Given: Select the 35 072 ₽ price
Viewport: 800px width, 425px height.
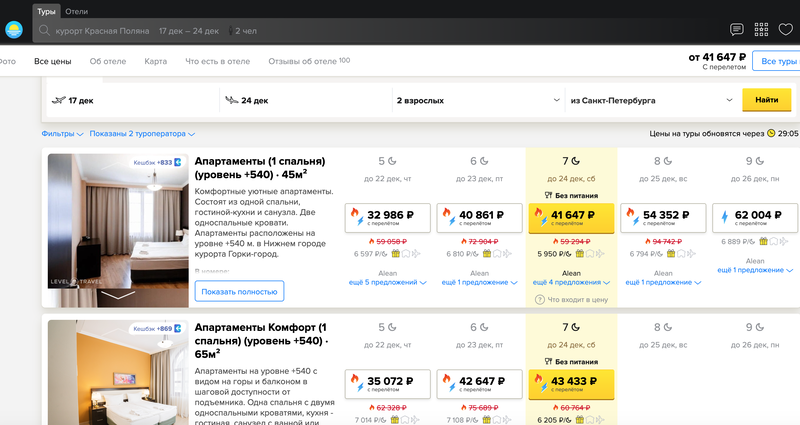Looking at the screenshot, I should point(388,384).
